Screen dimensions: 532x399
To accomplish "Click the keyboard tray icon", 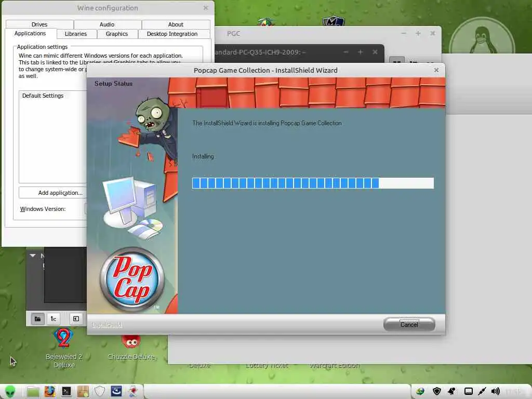I will (x=469, y=392).
